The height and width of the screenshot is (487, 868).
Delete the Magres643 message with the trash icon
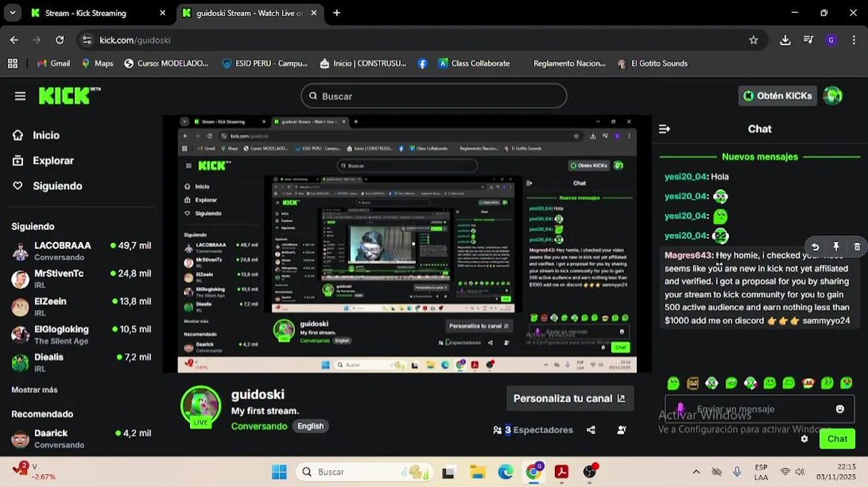tap(857, 247)
